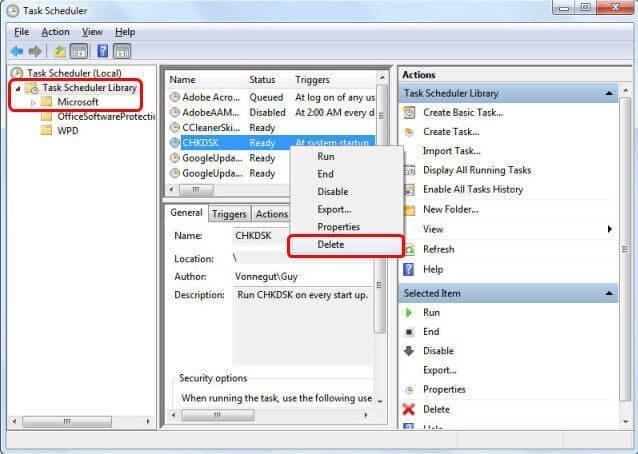Image resolution: width=638 pixels, height=454 pixels.
Task: Click the blue Help toolbar icon
Action: pyautogui.click(x=103, y=51)
